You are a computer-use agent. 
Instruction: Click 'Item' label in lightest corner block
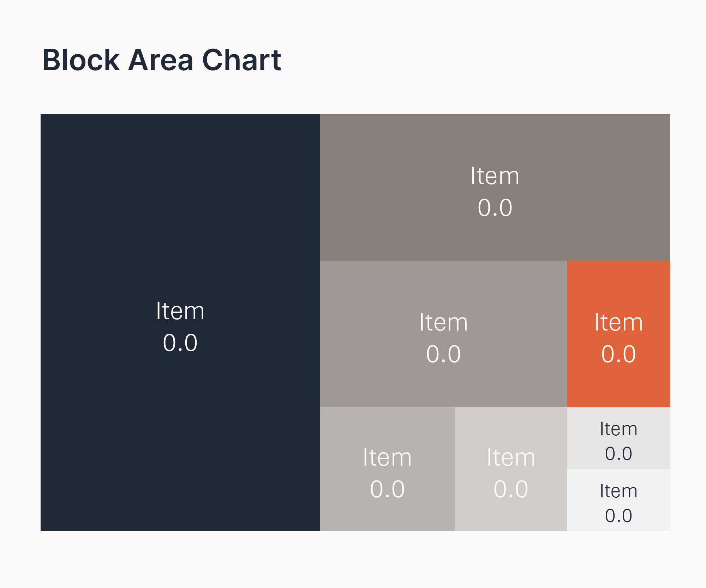tap(618, 491)
